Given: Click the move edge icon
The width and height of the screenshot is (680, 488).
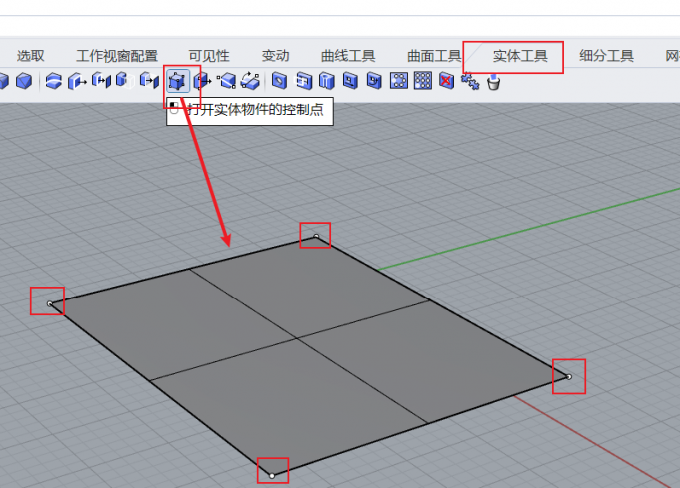Looking at the screenshot, I should pyautogui.click(x=202, y=81).
